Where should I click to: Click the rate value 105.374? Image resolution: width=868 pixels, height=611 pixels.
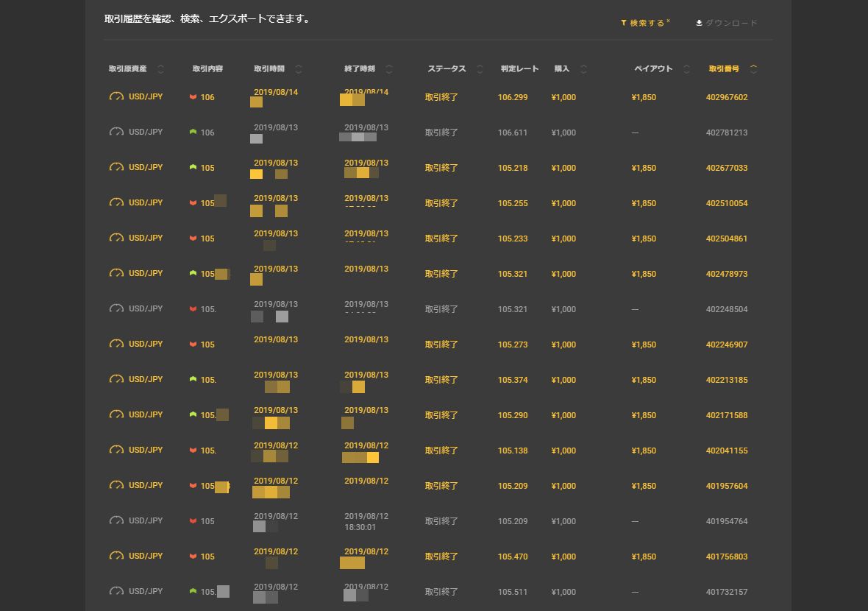(513, 380)
